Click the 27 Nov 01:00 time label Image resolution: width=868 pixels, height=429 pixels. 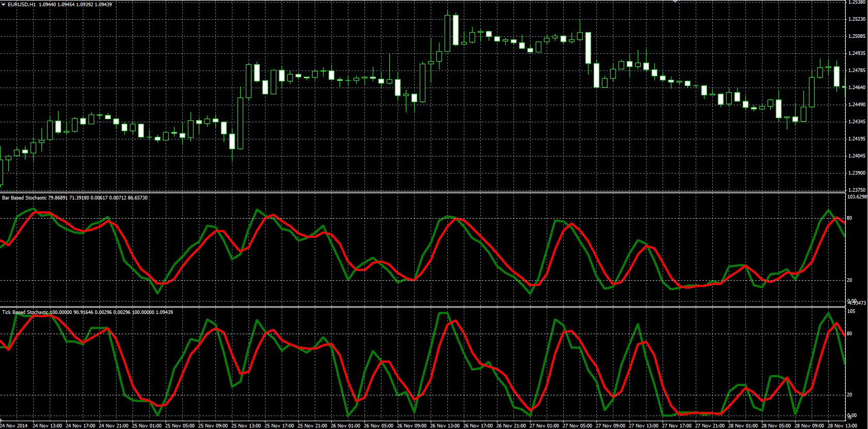click(544, 426)
